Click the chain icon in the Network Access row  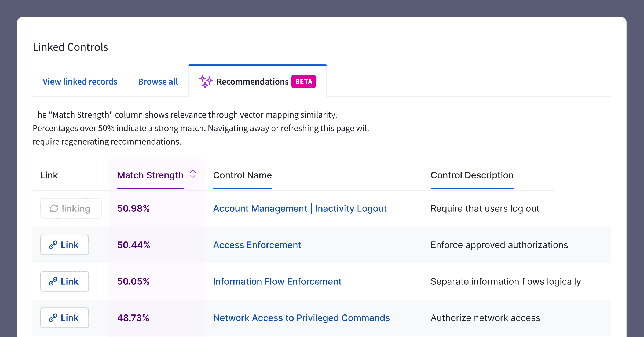click(53, 318)
